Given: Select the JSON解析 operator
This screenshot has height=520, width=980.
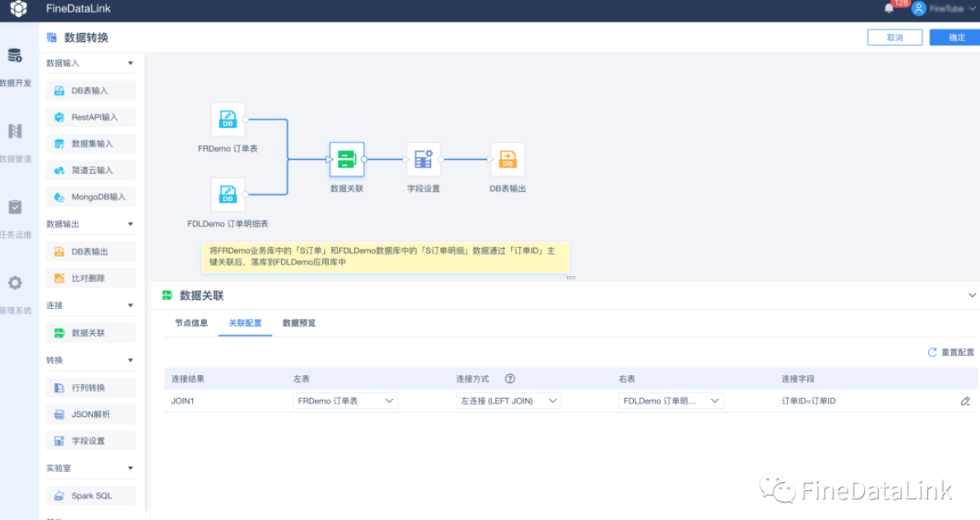Looking at the screenshot, I should click(x=91, y=414).
